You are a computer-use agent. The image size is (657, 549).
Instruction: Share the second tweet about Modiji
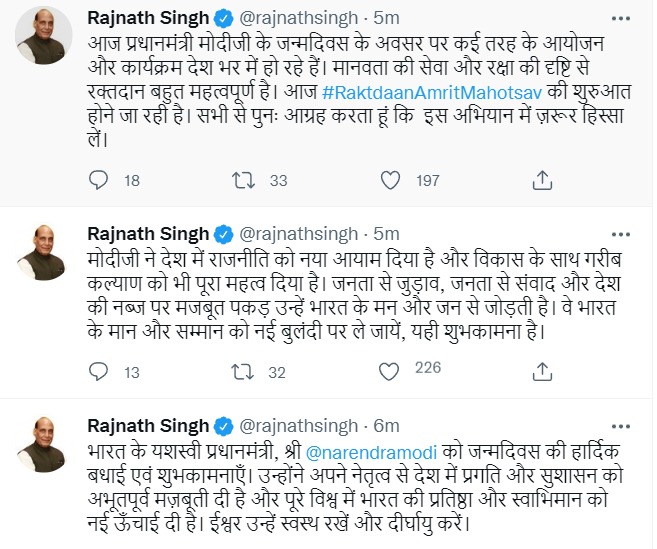542,373
